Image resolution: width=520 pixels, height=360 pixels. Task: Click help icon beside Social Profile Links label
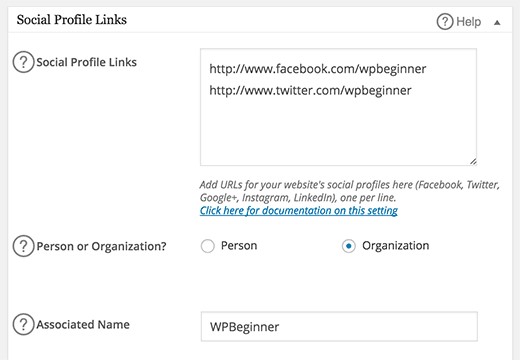(23, 62)
